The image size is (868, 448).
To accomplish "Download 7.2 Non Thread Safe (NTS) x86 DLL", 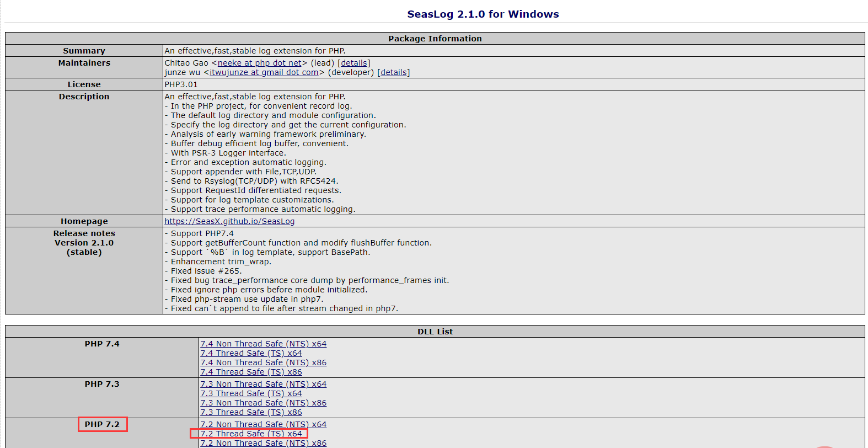I will click(x=264, y=443).
